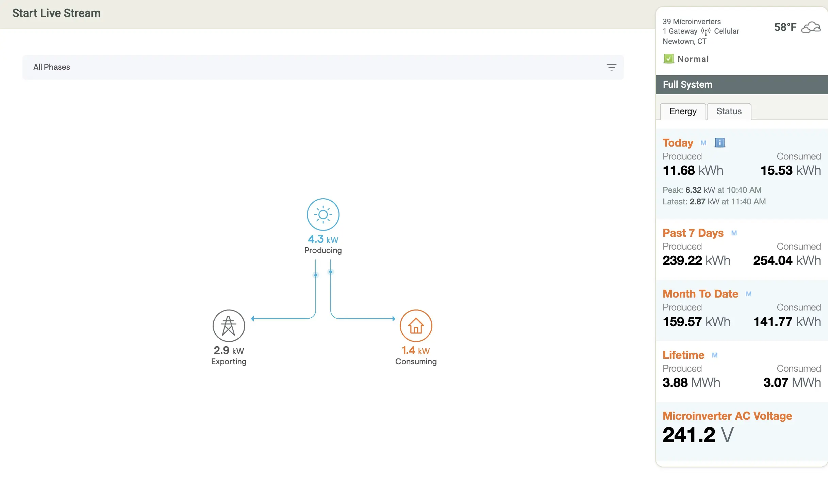Image resolution: width=828 pixels, height=504 pixels.
Task: Click the 2.9 kW Exporting value
Action: (229, 351)
